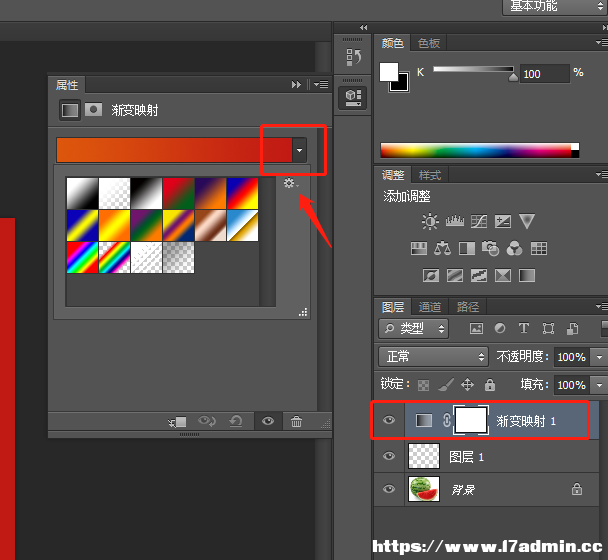
Task: Add a Color Balance adjustment
Action: click(442, 249)
